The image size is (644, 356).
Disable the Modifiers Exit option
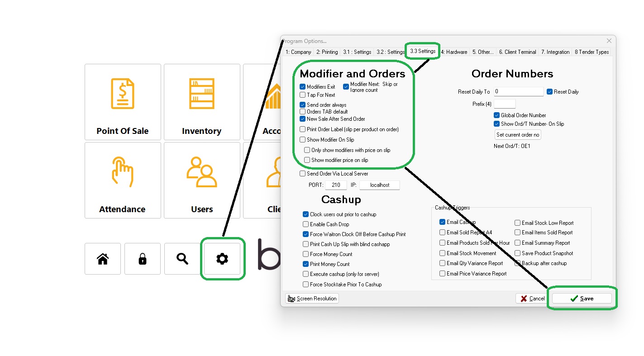(303, 86)
